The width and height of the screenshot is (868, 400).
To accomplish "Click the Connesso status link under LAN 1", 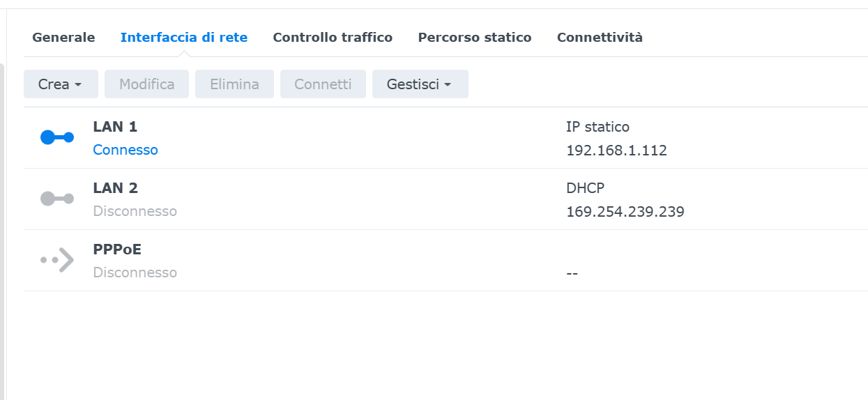I will tap(125, 150).
